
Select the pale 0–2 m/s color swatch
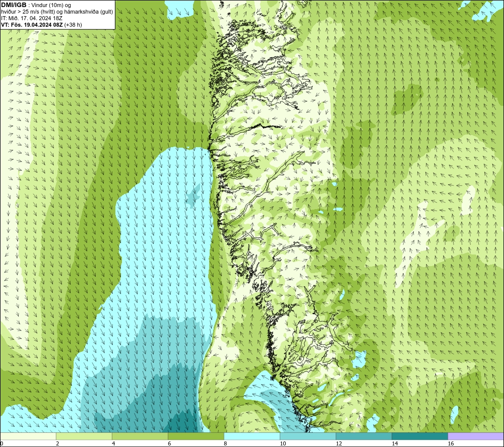(28, 436)
